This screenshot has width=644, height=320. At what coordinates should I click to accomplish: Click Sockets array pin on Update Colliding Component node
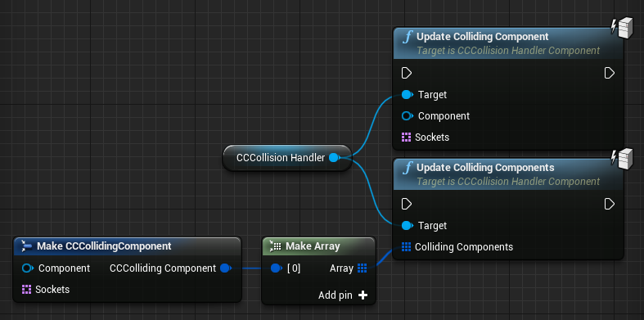pos(406,137)
